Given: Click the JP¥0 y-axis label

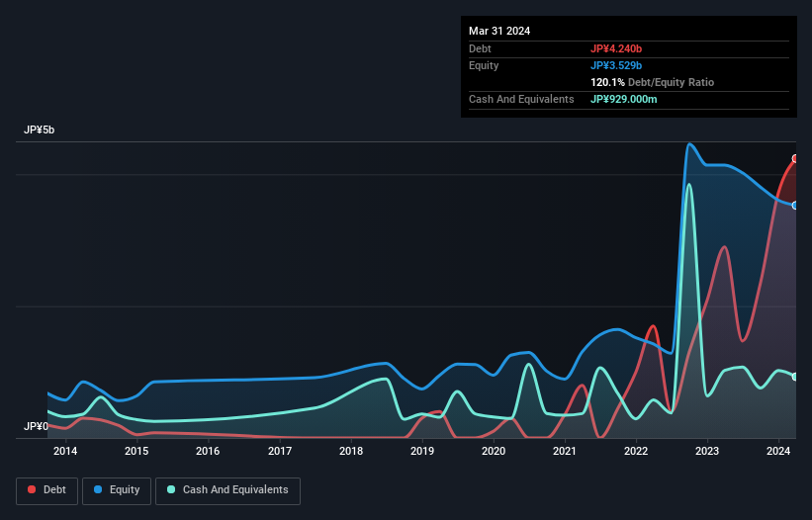Looking at the screenshot, I should 36,426.
